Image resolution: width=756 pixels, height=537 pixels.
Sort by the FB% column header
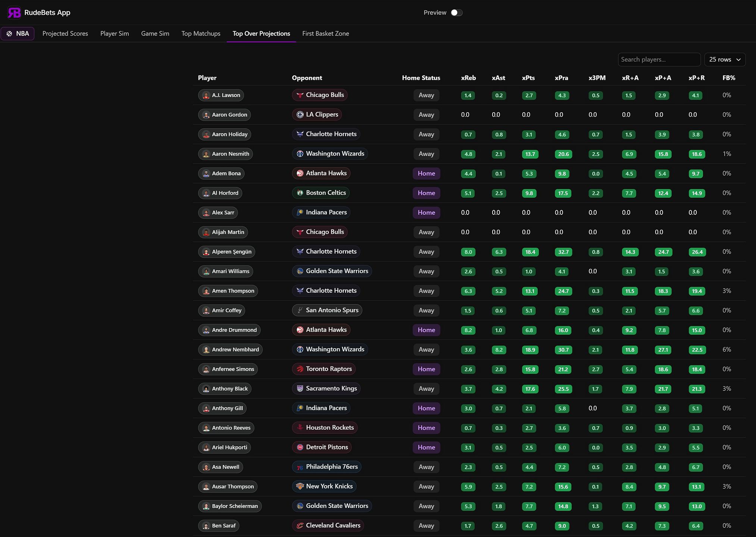pos(729,78)
